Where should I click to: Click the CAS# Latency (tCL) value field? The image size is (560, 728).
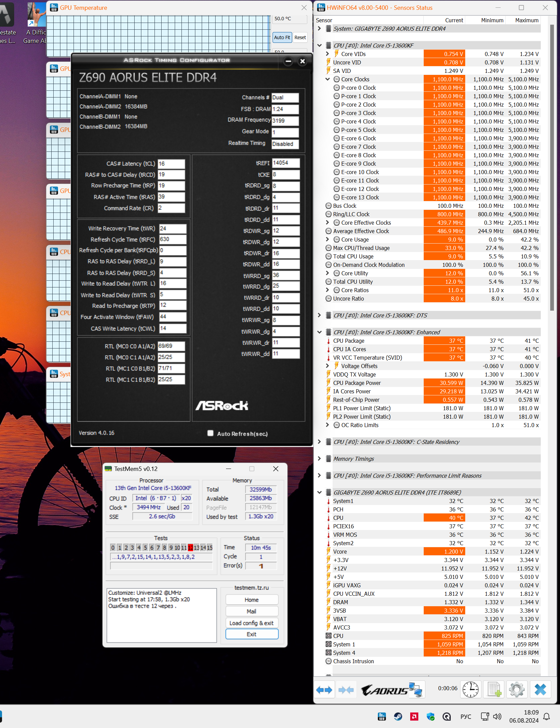coord(171,164)
